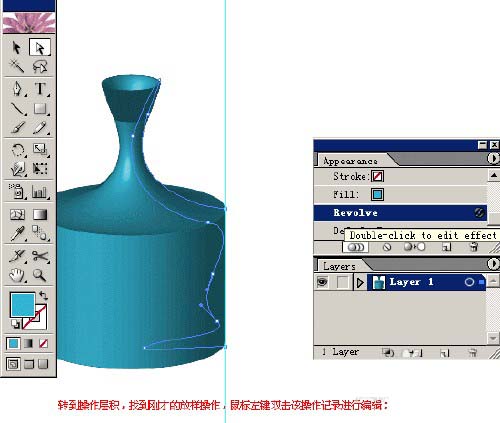The image size is (500, 423).
Task: Select the Stroke row in Appearance
Action: pos(400,176)
